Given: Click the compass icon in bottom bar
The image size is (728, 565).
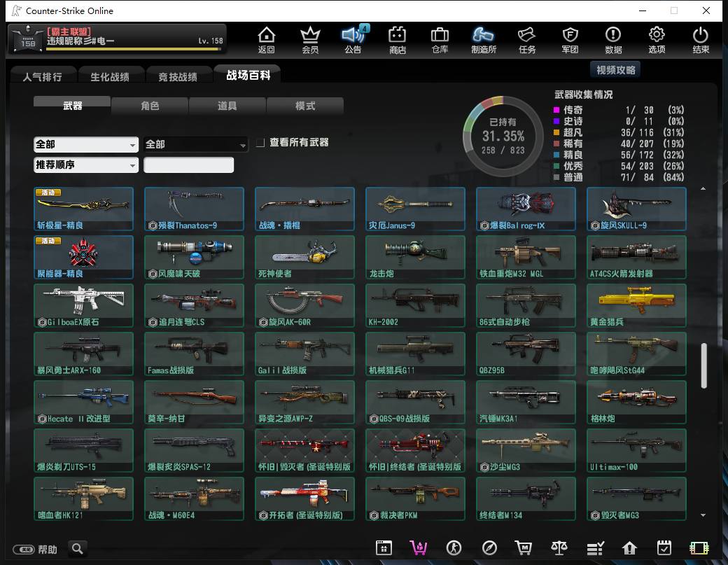Looking at the screenshot, I should (x=489, y=548).
